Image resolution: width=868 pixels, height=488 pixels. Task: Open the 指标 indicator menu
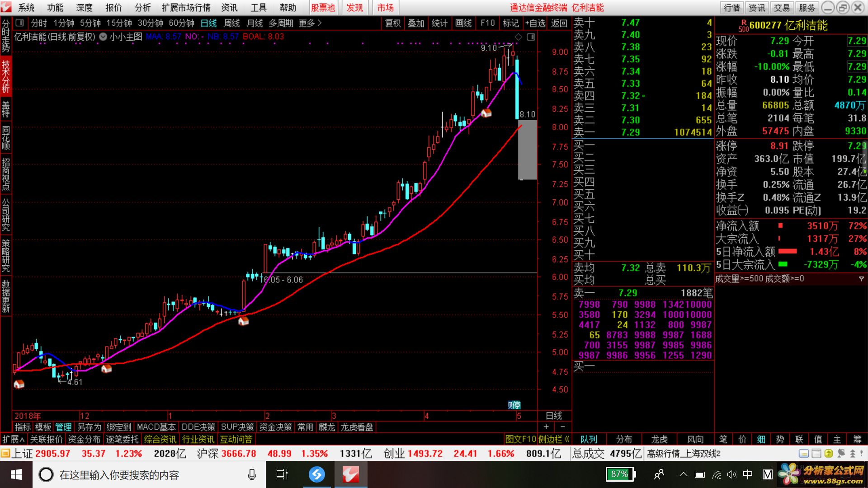pos(23,427)
